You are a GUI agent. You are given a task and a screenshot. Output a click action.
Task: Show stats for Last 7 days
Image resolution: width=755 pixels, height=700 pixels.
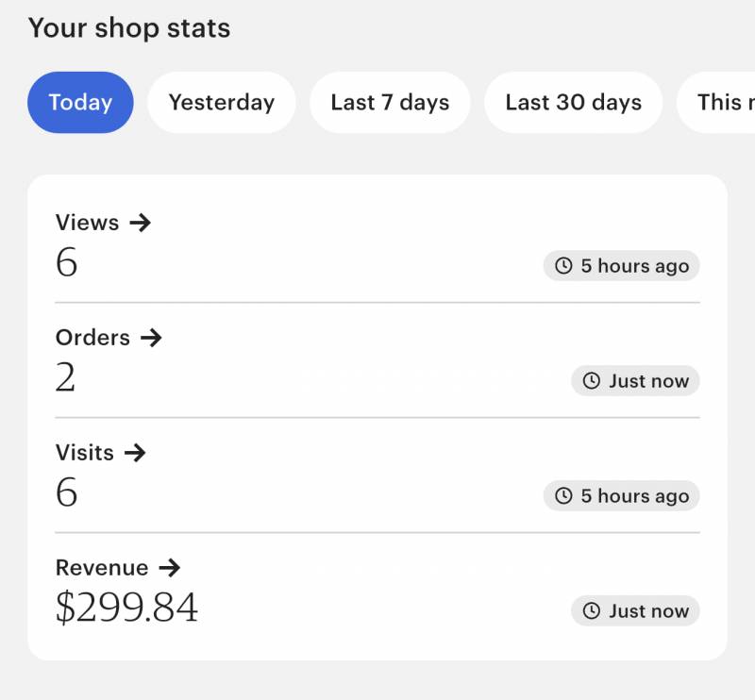390,103
